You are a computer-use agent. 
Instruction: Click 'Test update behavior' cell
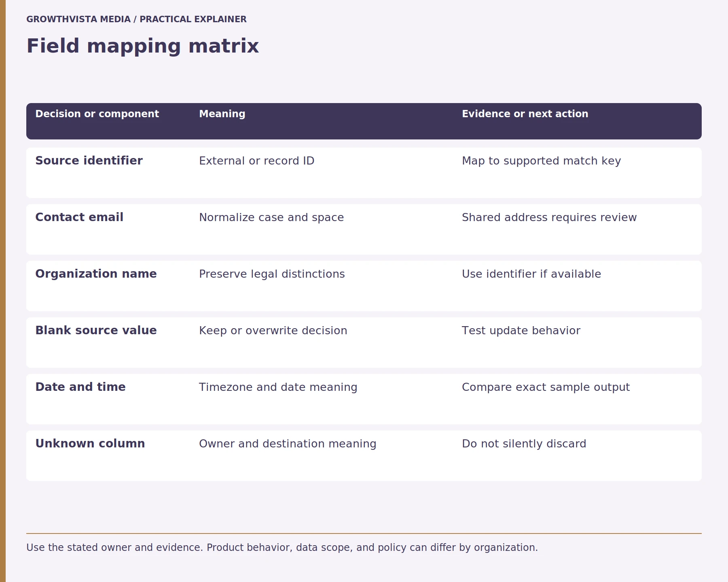pyautogui.click(x=521, y=331)
